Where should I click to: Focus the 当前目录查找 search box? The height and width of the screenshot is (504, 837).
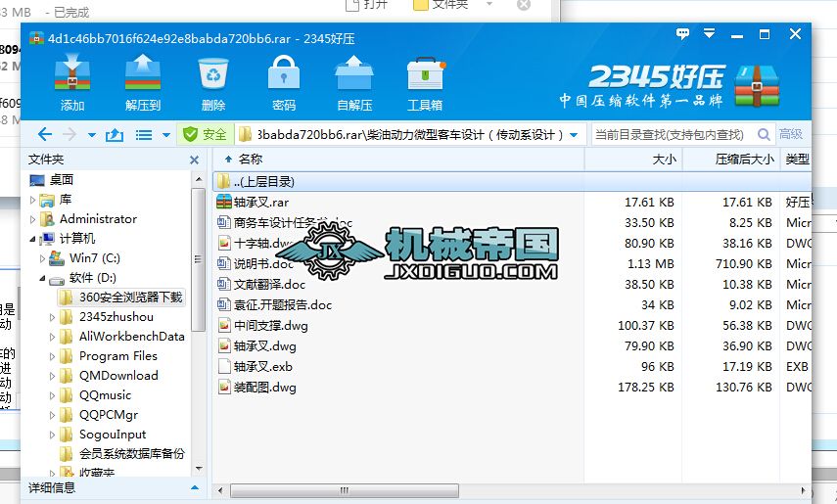[673, 134]
